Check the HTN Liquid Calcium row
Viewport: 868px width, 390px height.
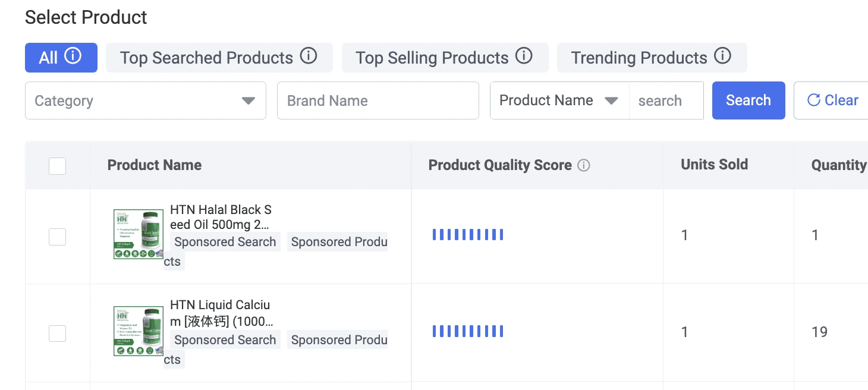[x=57, y=334]
